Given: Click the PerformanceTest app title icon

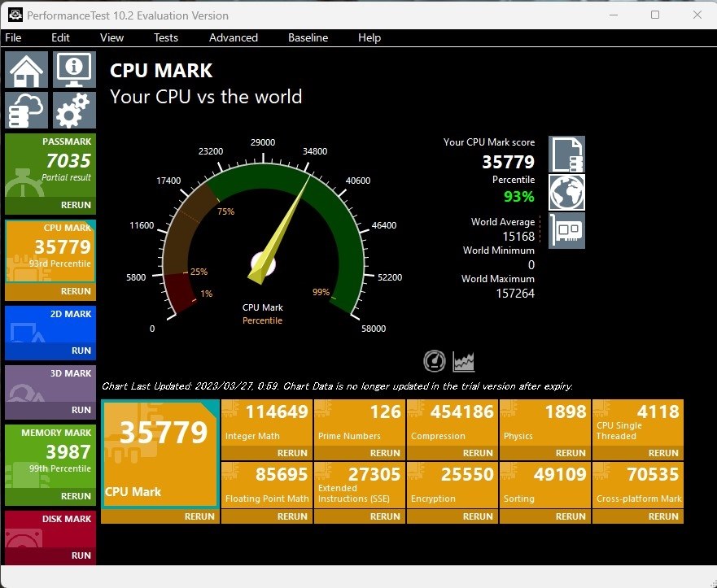Looking at the screenshot, I should (x=15, y=15).
